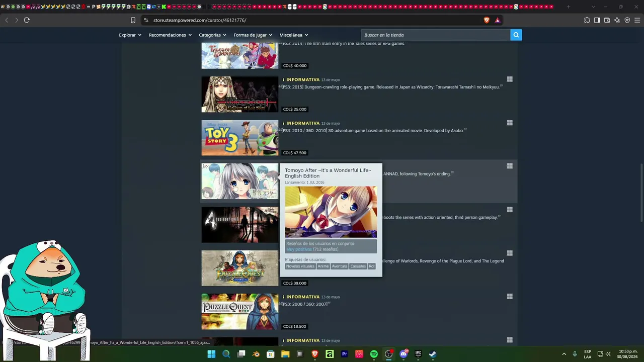Open the Brave Shields lion icon
Image resolution: width=644 pixels, height=362 pixels.
click(487, 20)
